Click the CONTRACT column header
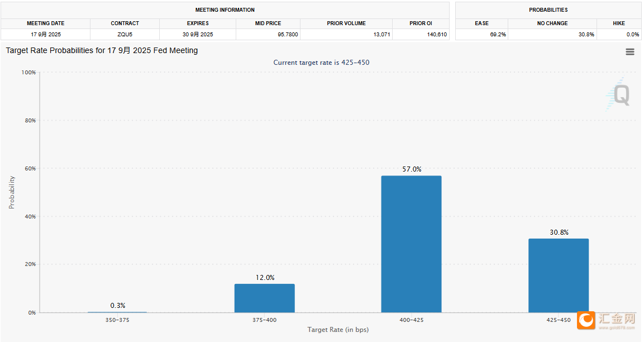The height and width of the screenshot is (342, 644). pyautogui.click(x=125, y=23)
